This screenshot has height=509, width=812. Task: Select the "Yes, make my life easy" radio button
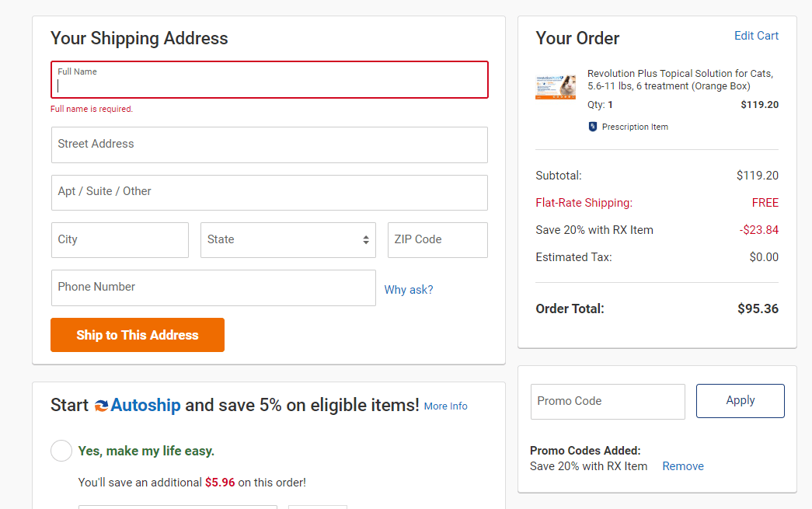61,451
